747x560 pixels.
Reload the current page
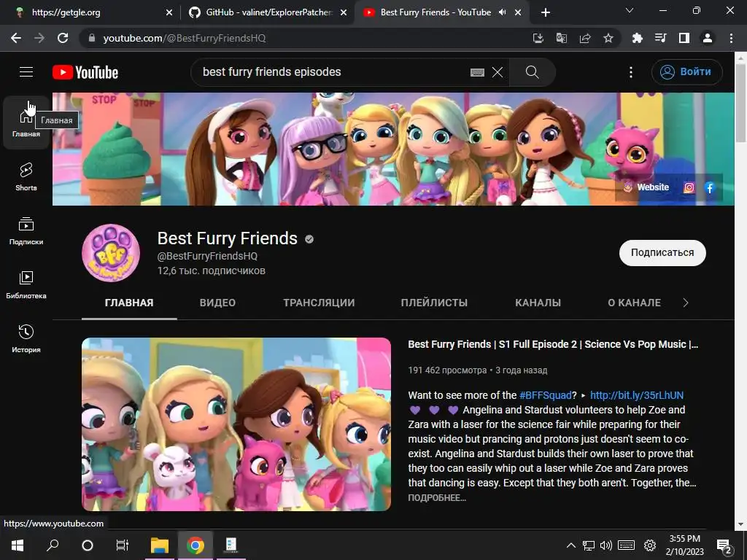coord(63,38)
